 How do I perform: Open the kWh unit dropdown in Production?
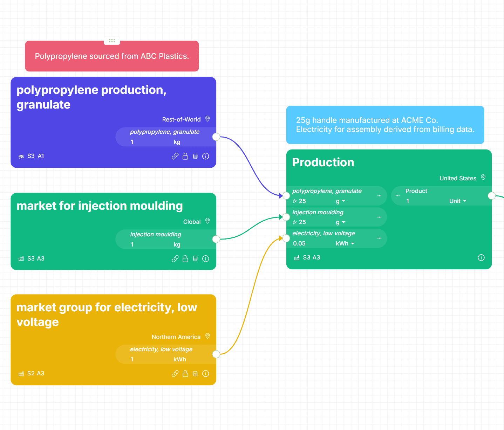[x=345, y=243]
